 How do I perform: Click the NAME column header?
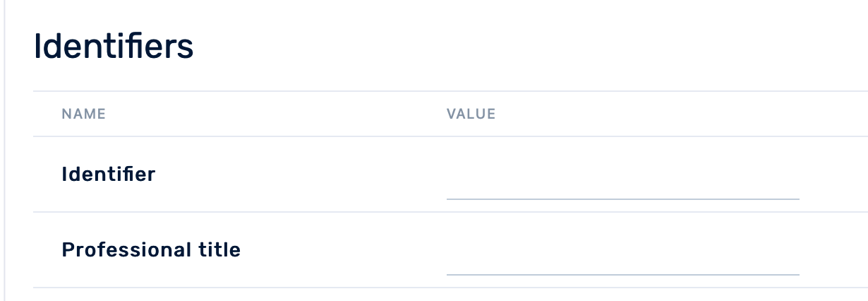(83, 114)
